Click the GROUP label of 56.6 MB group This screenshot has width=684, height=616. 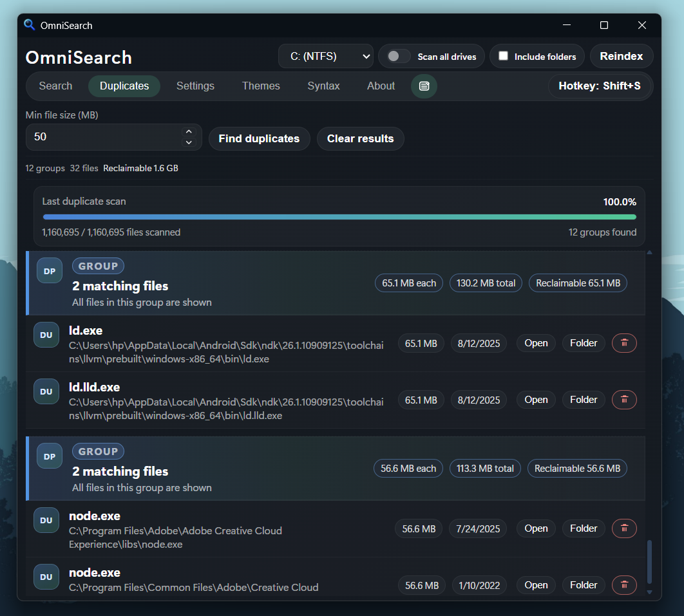98,451
